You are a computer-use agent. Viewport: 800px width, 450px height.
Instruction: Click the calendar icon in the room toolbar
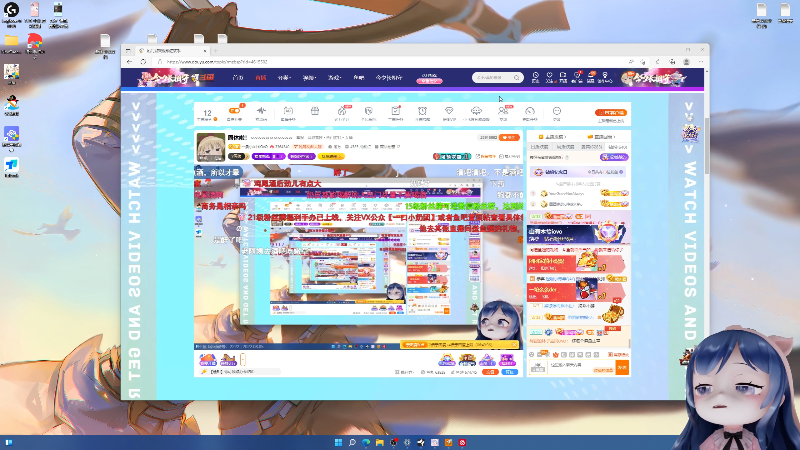click(x=288, y=110)
